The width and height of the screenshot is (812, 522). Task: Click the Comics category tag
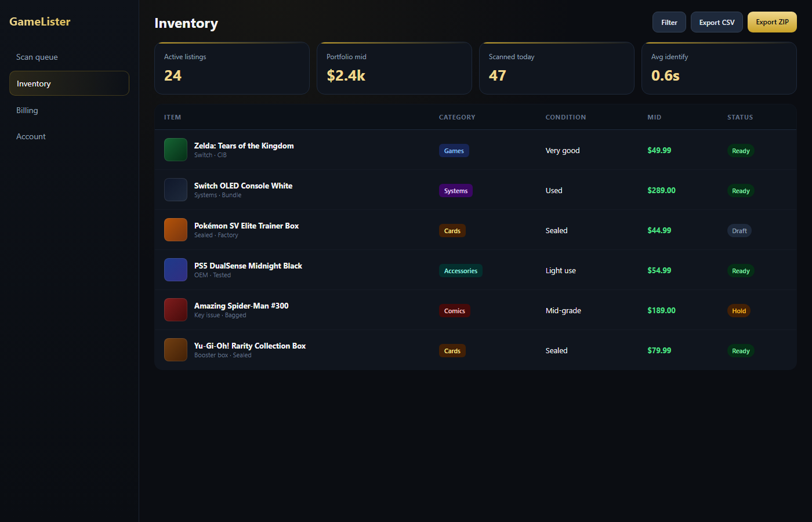click(455, 311)
